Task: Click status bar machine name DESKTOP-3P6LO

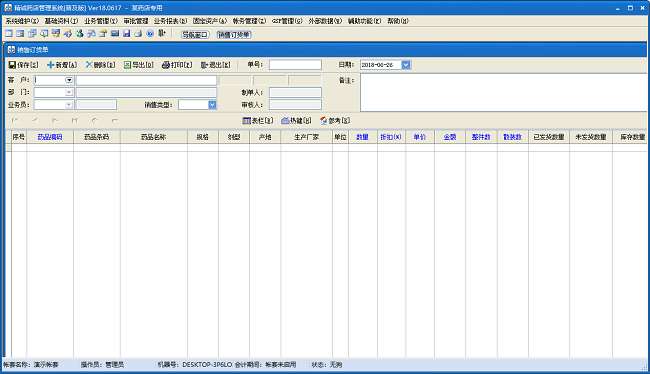Action: tap(207, 365)
